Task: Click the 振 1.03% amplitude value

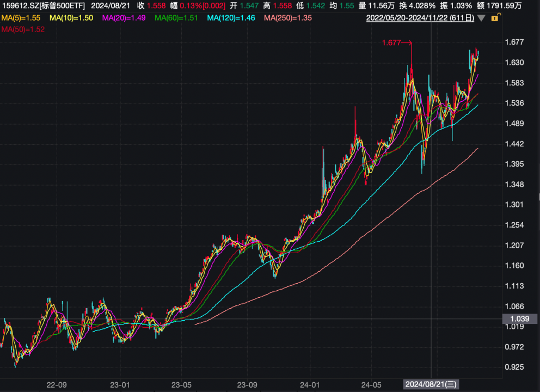Action: click(x=456, y=6)
